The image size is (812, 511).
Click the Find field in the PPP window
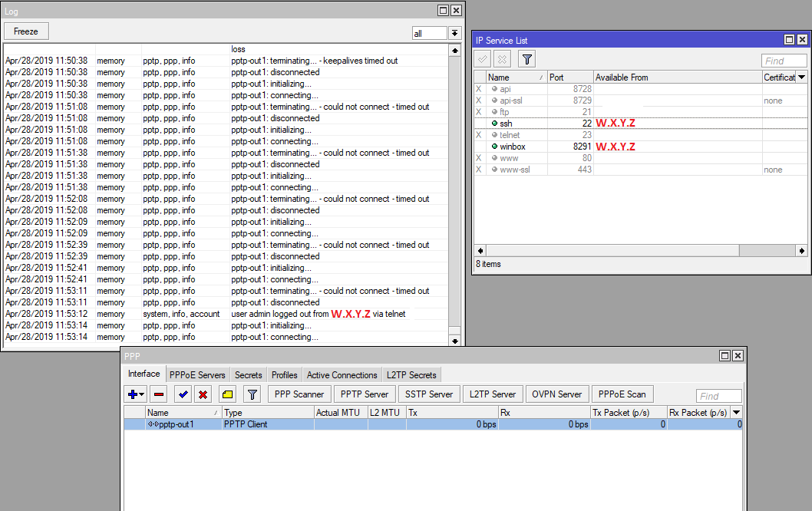[718, 395]
